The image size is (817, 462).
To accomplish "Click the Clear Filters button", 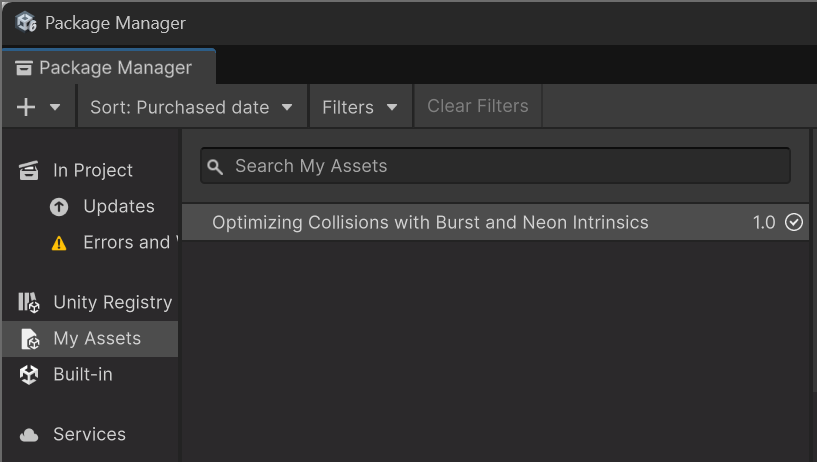I will click(478, 106).
